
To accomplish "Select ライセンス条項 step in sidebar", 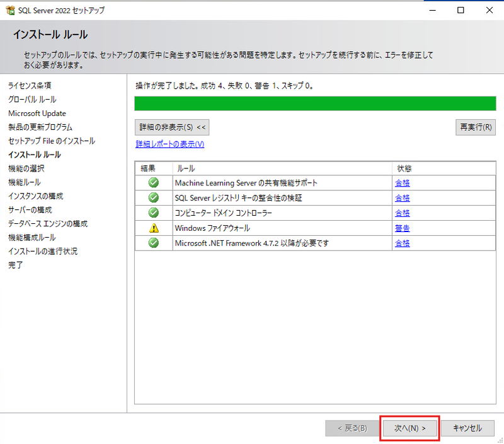I will 30,86.
